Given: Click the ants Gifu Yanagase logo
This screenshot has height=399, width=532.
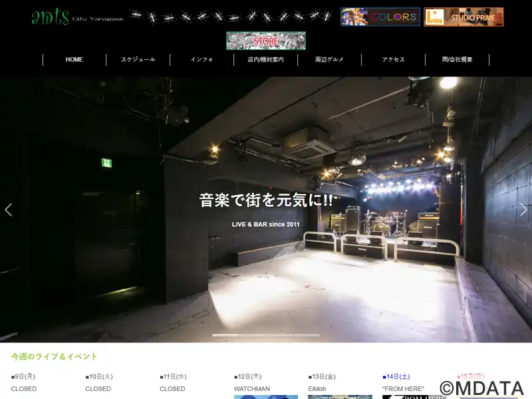Looking at the screenshot, I should 77,17.
